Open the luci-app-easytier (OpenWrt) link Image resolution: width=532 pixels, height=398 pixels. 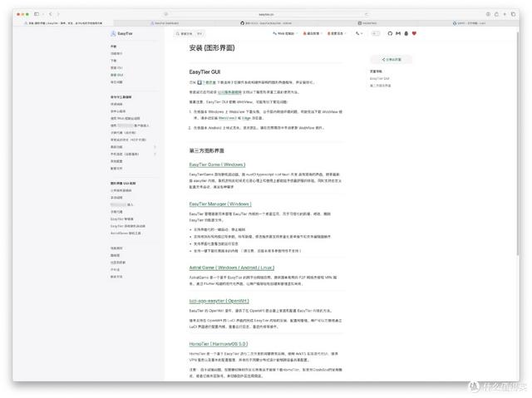pos(219,301)
